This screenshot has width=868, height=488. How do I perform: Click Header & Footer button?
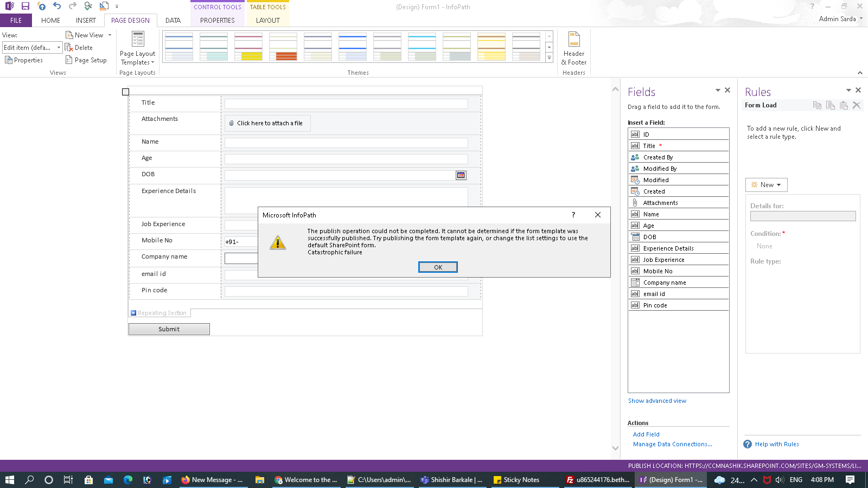tap(574, 49)
